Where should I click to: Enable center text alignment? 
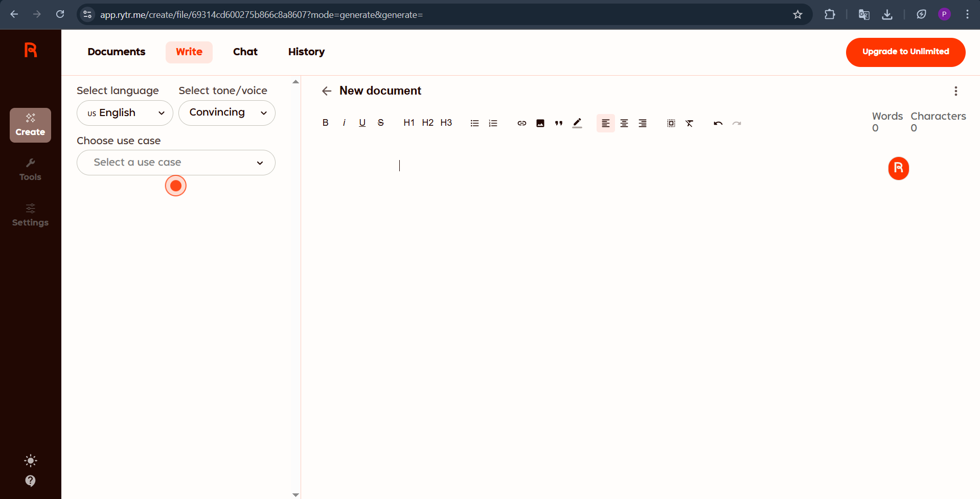[x=624, y=123]
